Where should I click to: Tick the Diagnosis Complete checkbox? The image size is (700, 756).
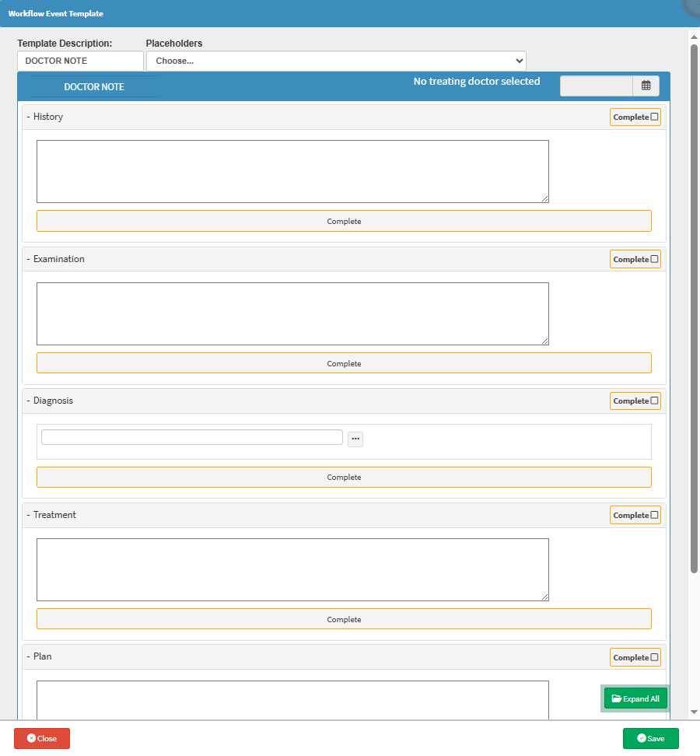click(x=654, y=401)
